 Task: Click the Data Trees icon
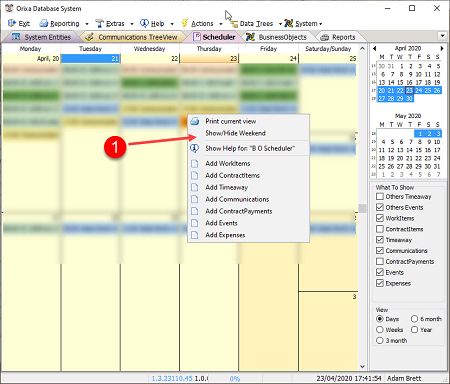(234, 23)
